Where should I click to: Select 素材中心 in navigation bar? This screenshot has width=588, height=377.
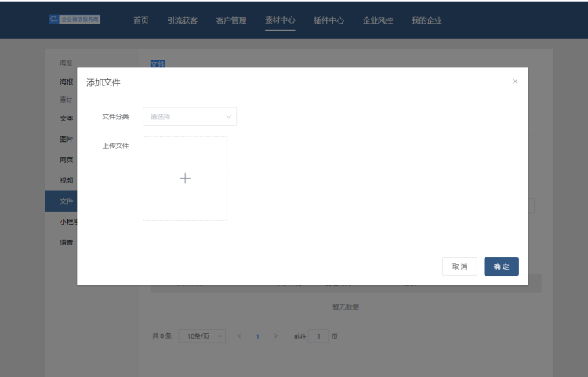point(280,21)
